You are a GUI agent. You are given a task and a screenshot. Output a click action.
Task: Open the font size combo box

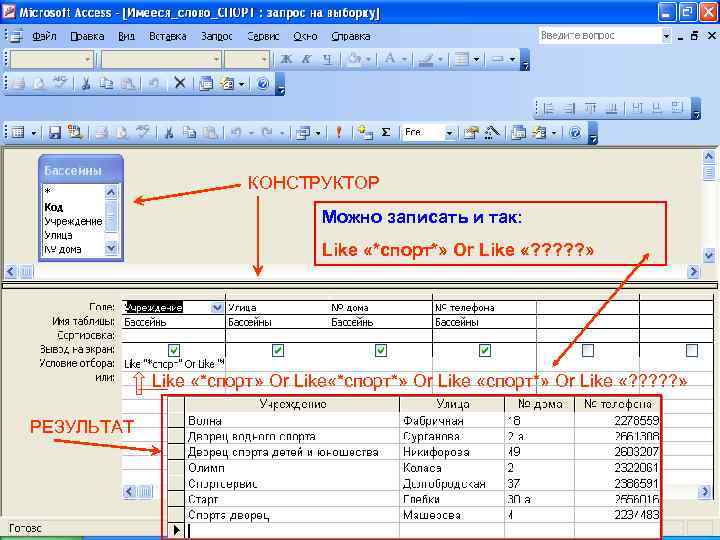247,59
